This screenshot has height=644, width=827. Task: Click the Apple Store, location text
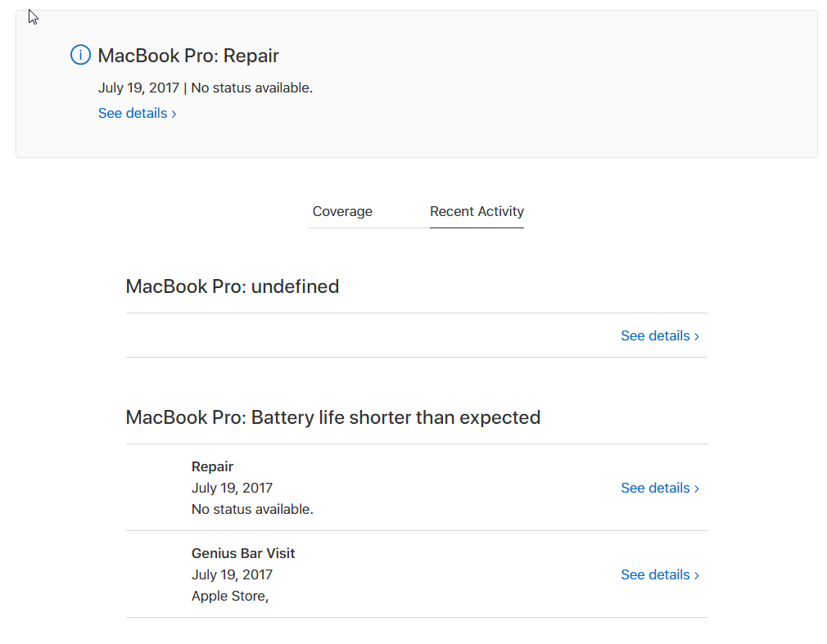click(230, 596)
